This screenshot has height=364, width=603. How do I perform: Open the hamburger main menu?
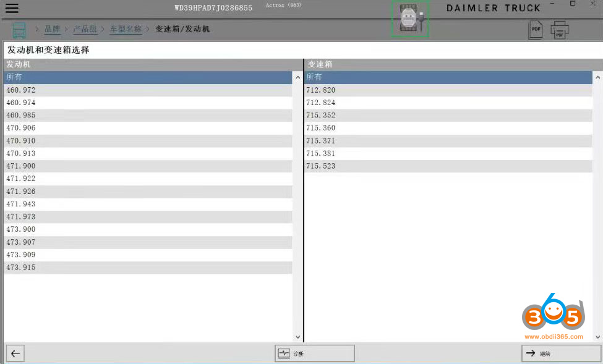[x=12, y=8]
